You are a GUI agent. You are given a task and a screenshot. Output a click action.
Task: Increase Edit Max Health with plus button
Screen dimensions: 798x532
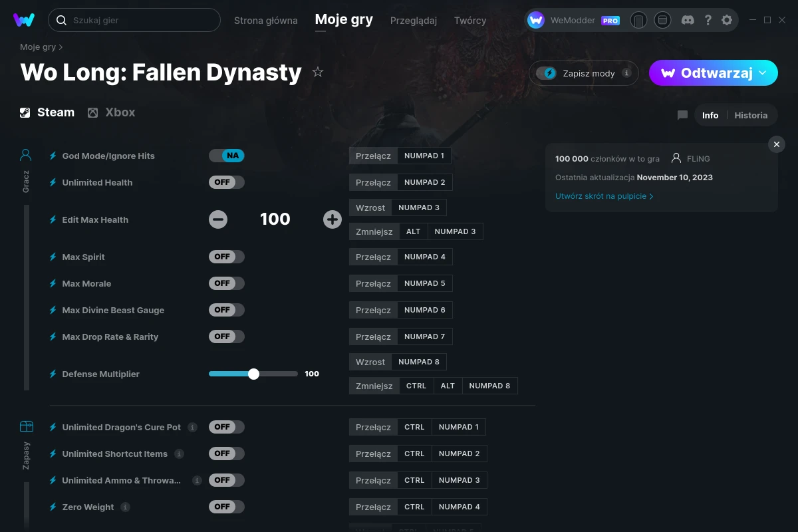[332, 219]
